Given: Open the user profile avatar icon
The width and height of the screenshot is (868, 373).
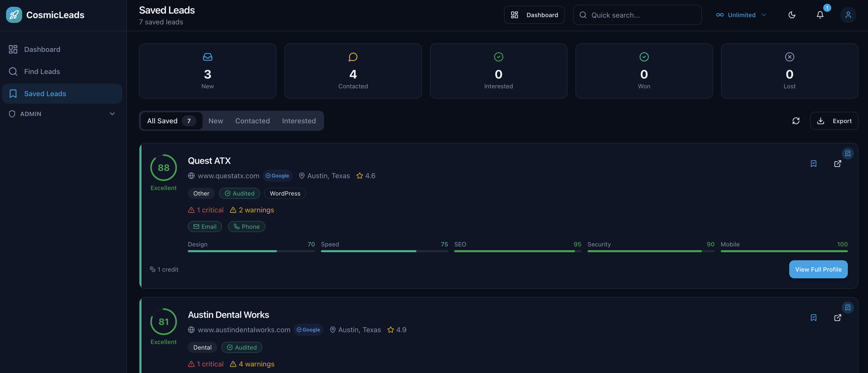Looking at the screenshot, I should pos(848,15).
